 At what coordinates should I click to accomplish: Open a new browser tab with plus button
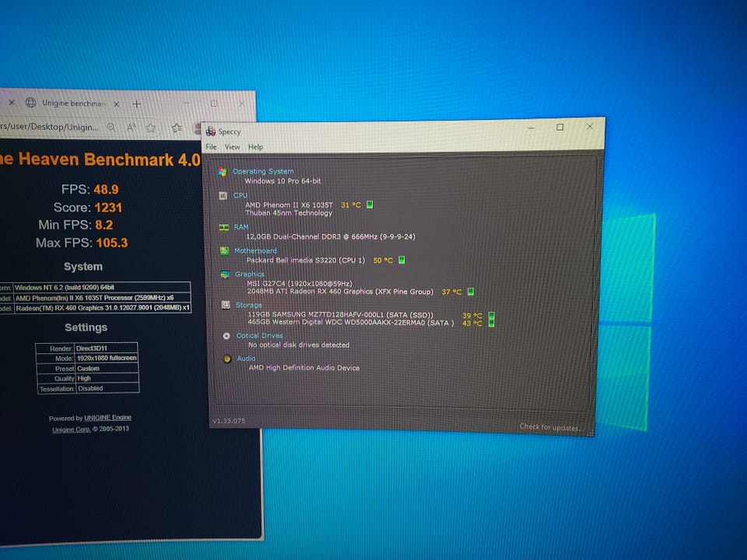(136, 103)
